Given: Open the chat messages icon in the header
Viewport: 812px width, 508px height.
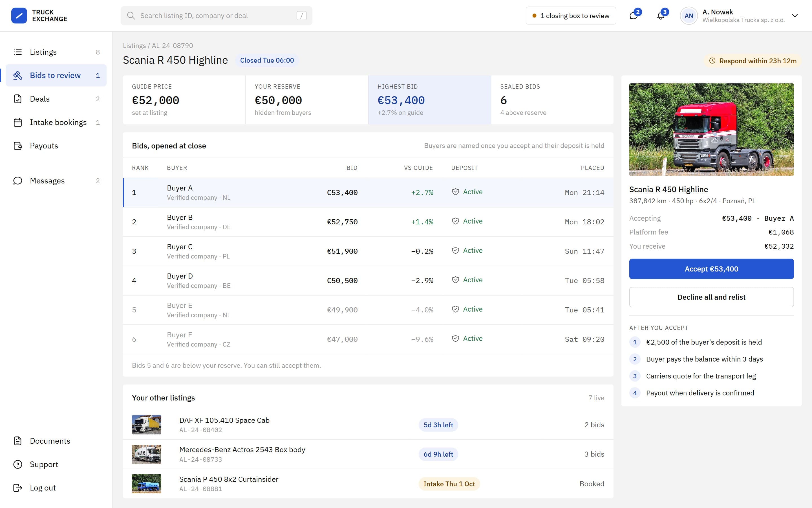Looking at the screenshot, I should 633,16.
